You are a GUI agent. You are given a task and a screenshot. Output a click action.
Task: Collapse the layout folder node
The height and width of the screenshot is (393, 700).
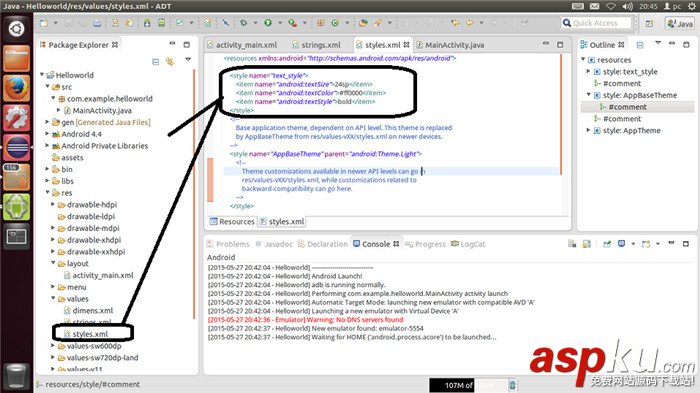[x=54, y=263]
